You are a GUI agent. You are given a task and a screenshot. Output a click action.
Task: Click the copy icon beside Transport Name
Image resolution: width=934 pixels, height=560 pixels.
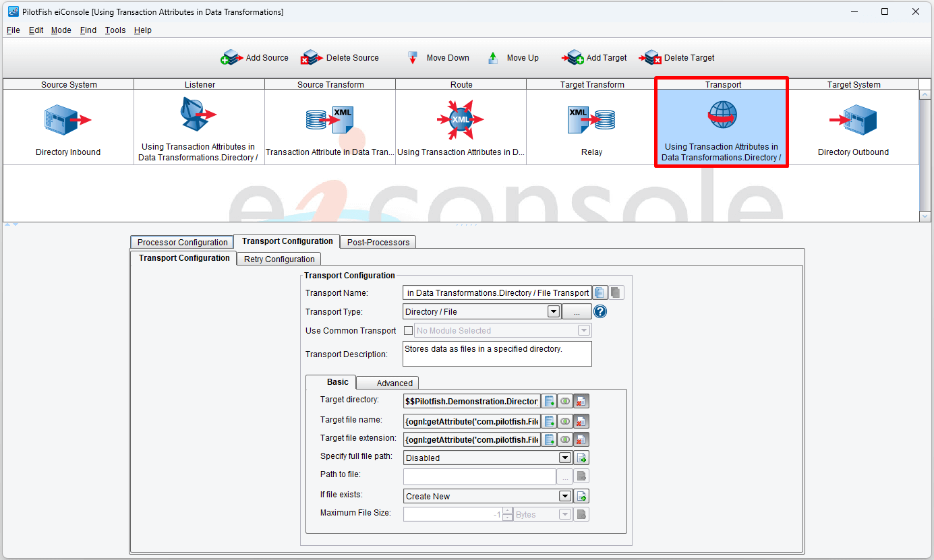(x=600, y=292)
